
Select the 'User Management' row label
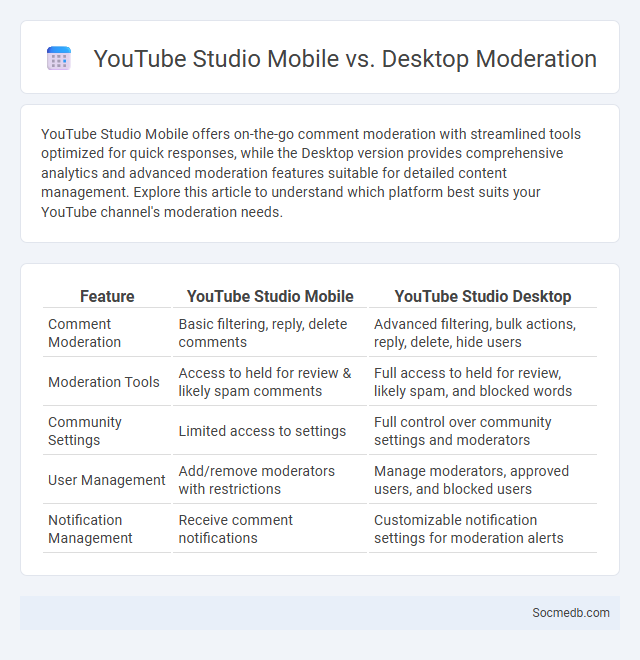[x=107, y=480]
